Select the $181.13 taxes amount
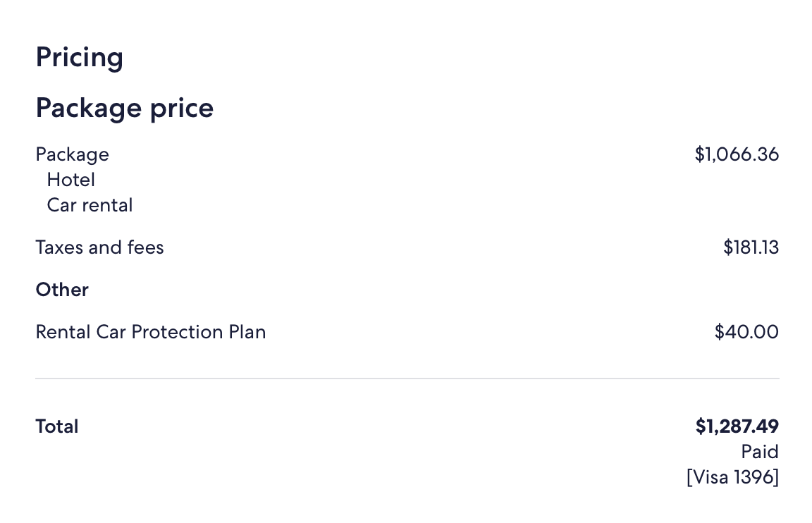 tap(751, 247)
